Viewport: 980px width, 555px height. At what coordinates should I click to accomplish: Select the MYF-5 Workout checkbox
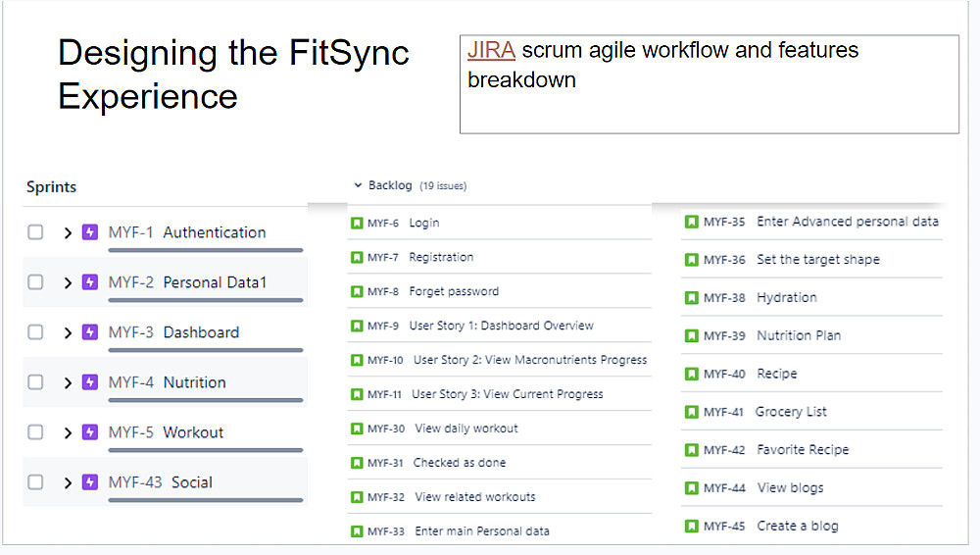click(35, 432)
